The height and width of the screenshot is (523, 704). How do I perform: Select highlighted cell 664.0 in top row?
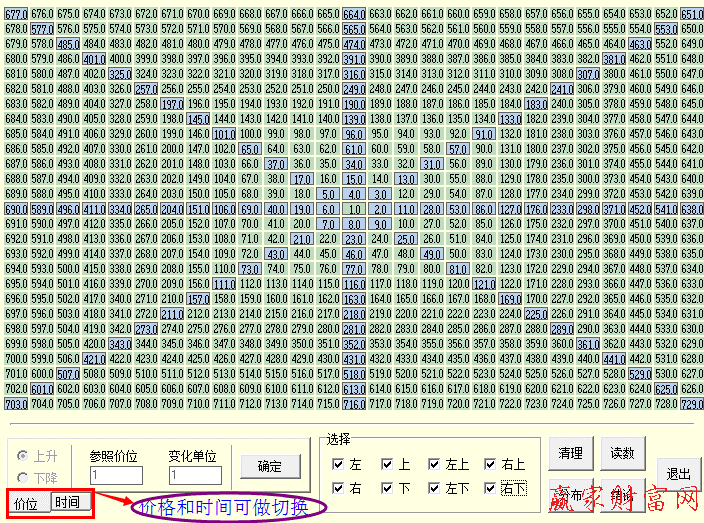(354, 14)
